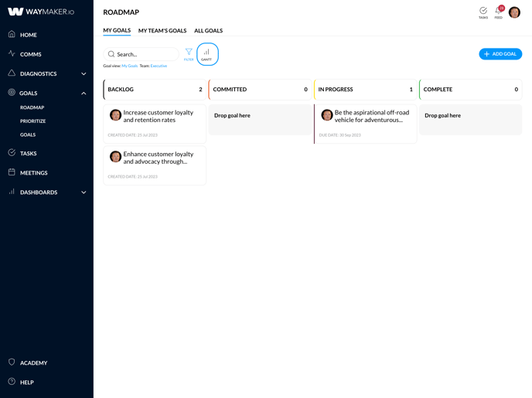This screenshot has width=532, height=398.
Task: Open Help from the sidebar
Action: 27,383
